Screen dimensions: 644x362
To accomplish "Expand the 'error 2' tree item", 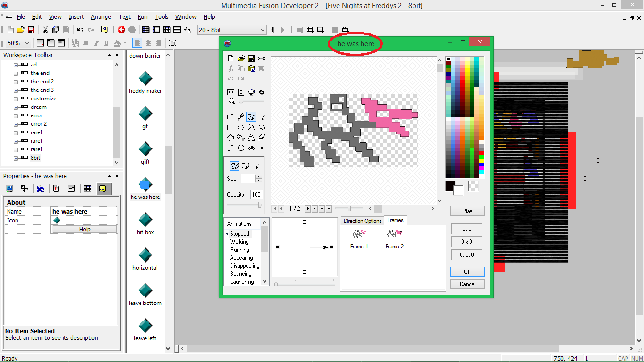I will [16, 124].
